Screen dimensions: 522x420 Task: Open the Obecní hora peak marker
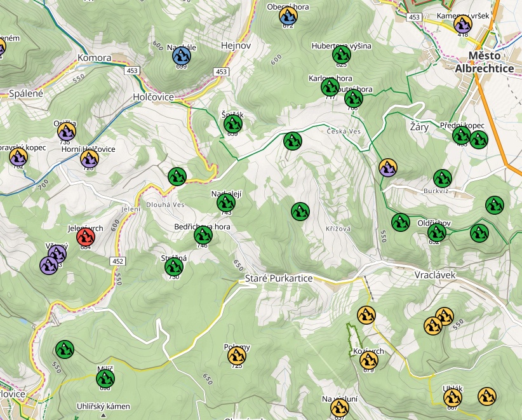[288, 16]
